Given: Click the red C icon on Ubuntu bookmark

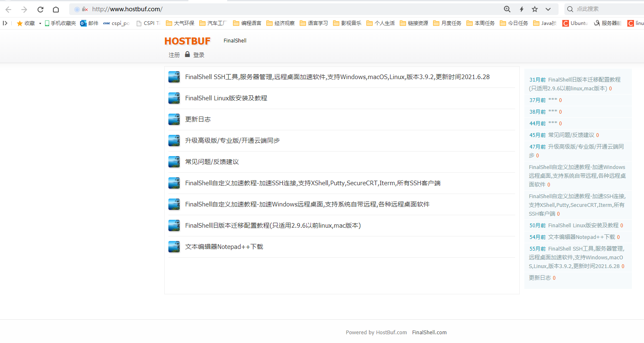Looking at the screenshot, I should (x=566, y=23).
